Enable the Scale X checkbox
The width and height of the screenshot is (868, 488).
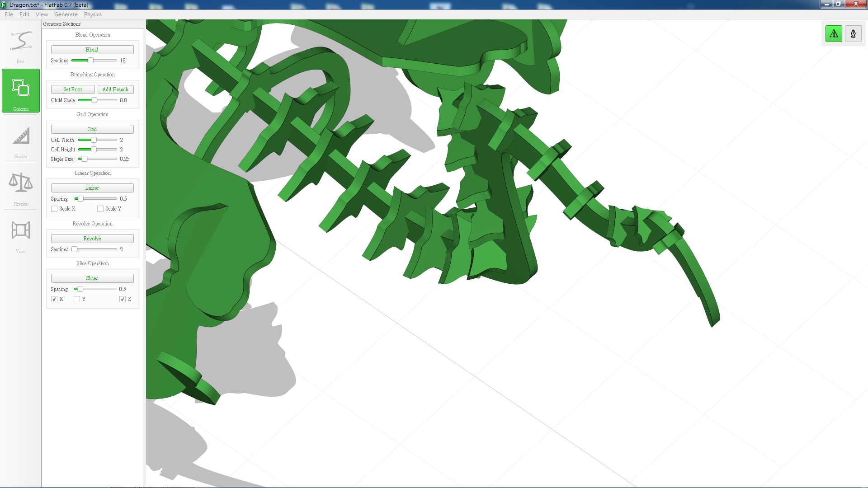pyautogui.click(x=55, y=209)
